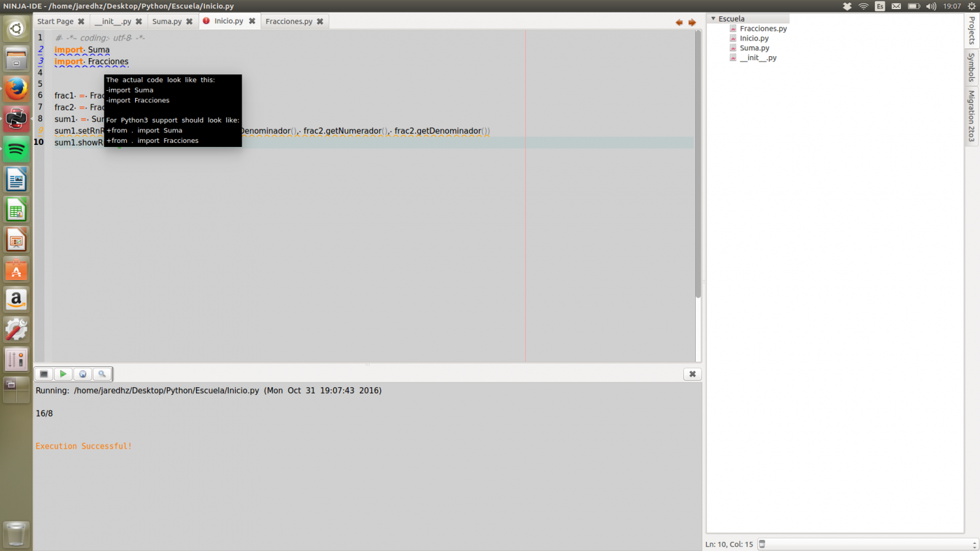Switch to the Suma.py tab

pyautogui.click(x=167, y=22)
